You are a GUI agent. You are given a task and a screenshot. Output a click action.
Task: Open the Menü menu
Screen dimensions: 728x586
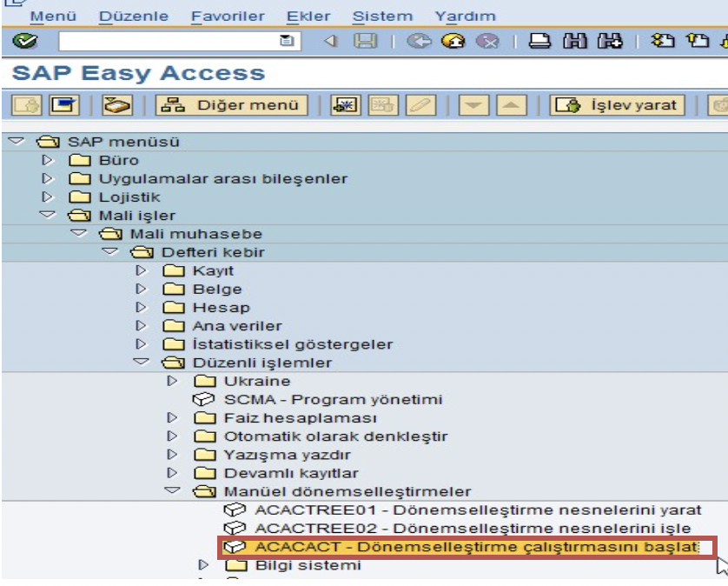pyautogui.click(x=53, y=17)
